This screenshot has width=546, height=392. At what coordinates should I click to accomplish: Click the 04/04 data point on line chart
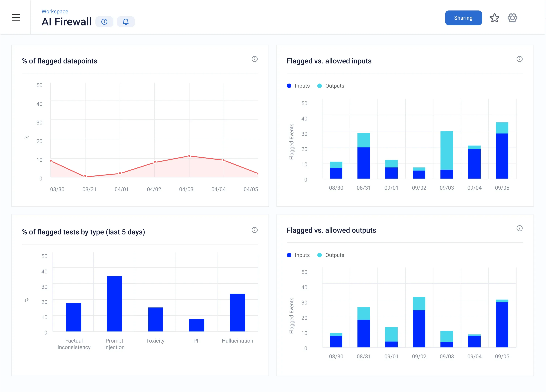click(x=224, y=160)
